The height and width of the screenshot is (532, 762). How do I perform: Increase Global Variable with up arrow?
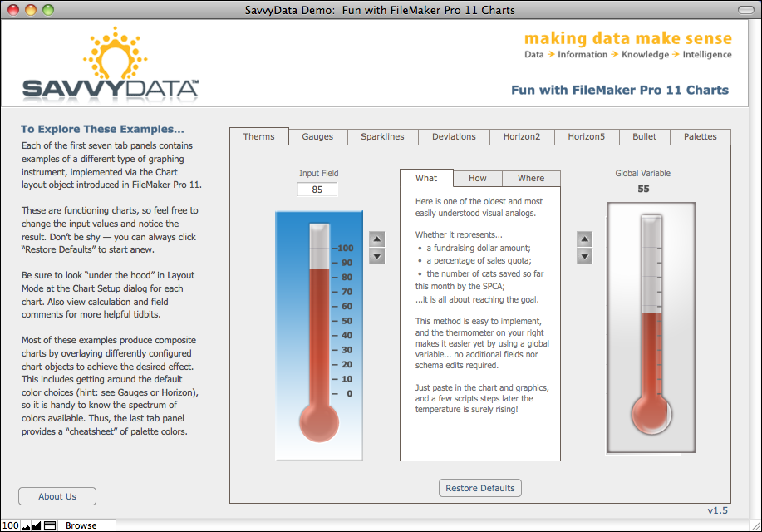tap(585, 239)
